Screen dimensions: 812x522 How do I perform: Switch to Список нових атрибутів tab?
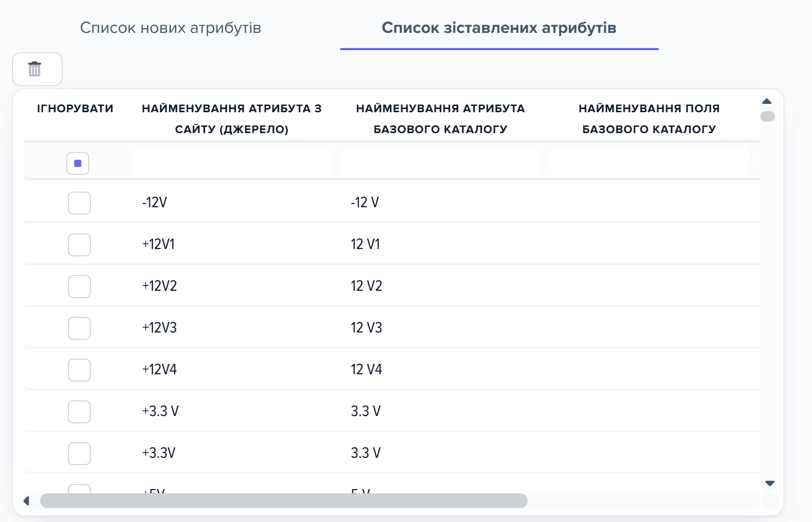pyautogui.click(x=171, y=28)
